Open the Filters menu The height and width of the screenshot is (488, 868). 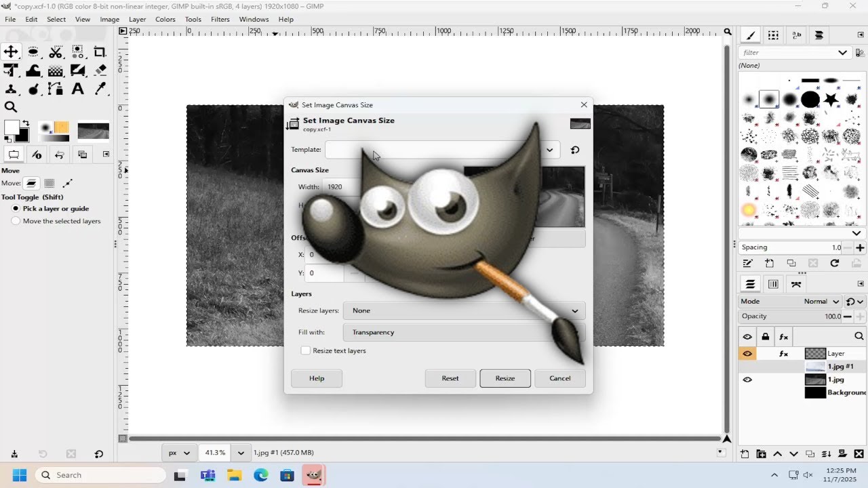tap(220, 20)
